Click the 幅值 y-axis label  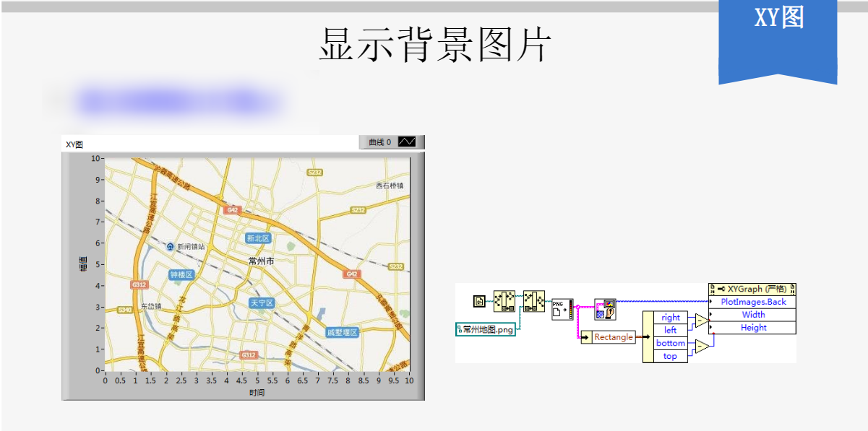click(x=84, y=264)
